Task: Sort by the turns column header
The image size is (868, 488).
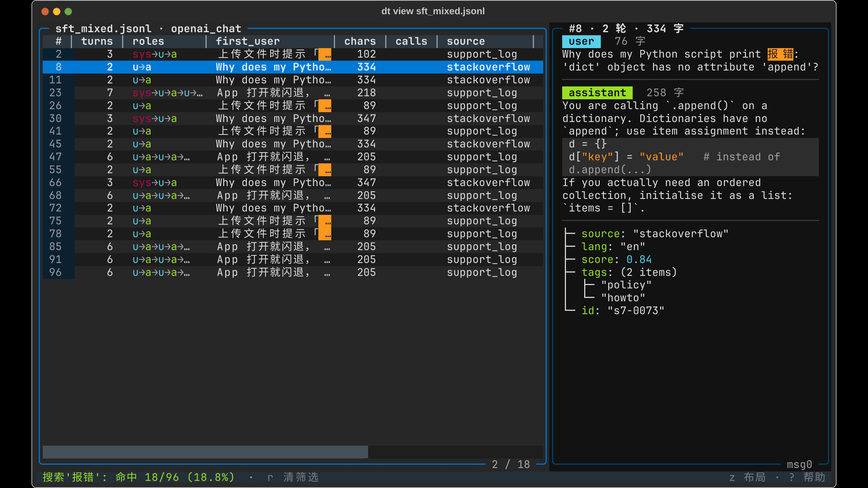Action: click(x=97, y=41)
